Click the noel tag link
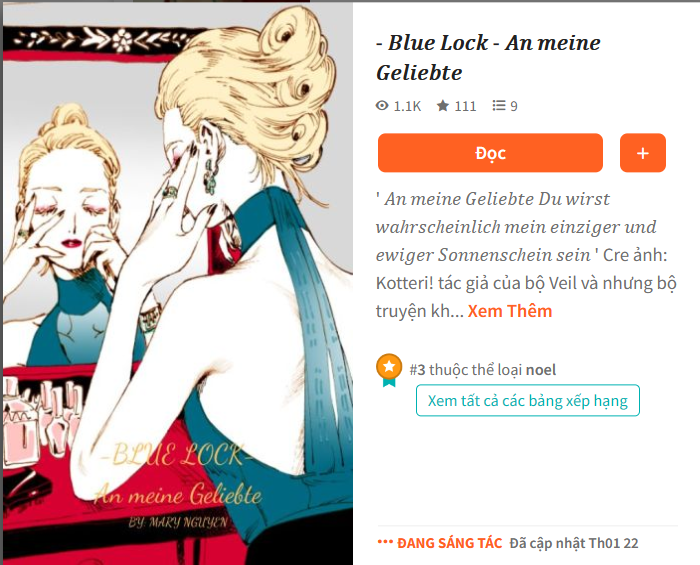The width and height of the screenshot is (700, 565). coord(541,370)
